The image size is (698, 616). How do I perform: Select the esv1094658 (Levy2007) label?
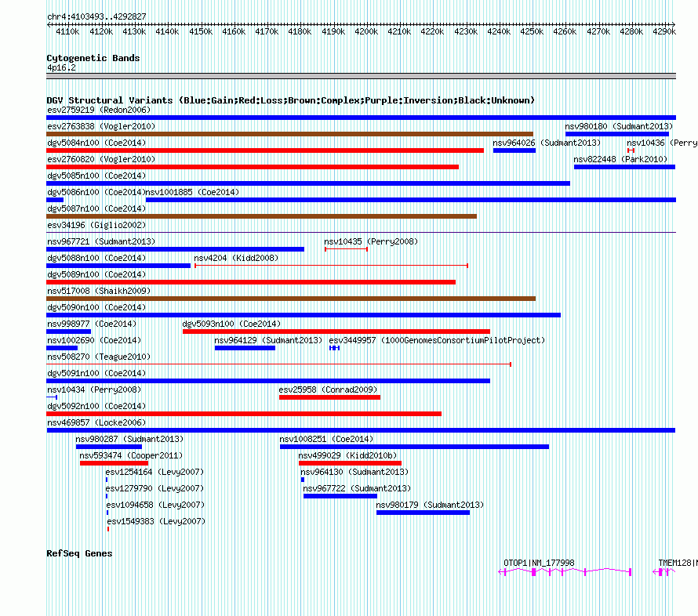point(155,505)
